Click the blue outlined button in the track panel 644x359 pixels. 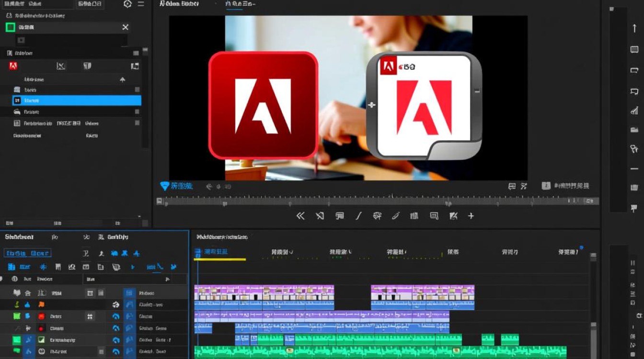tap(27, 253)
